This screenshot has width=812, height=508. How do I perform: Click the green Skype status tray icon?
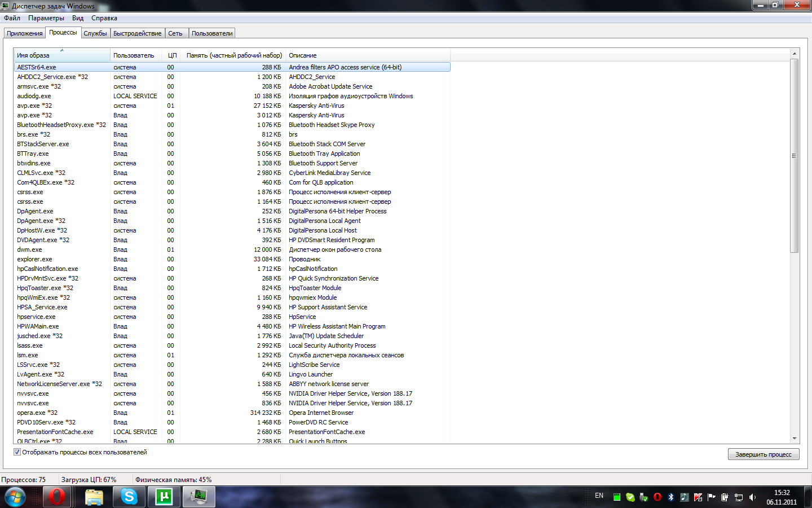point(630,497)
